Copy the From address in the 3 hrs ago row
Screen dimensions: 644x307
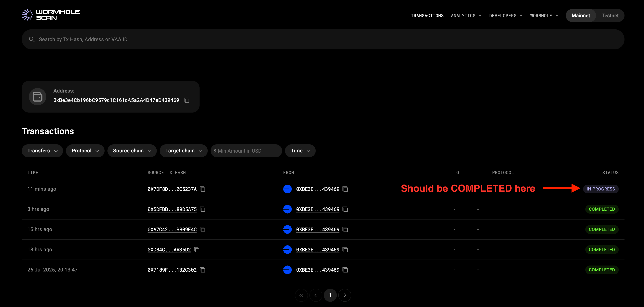coord(345,209)
